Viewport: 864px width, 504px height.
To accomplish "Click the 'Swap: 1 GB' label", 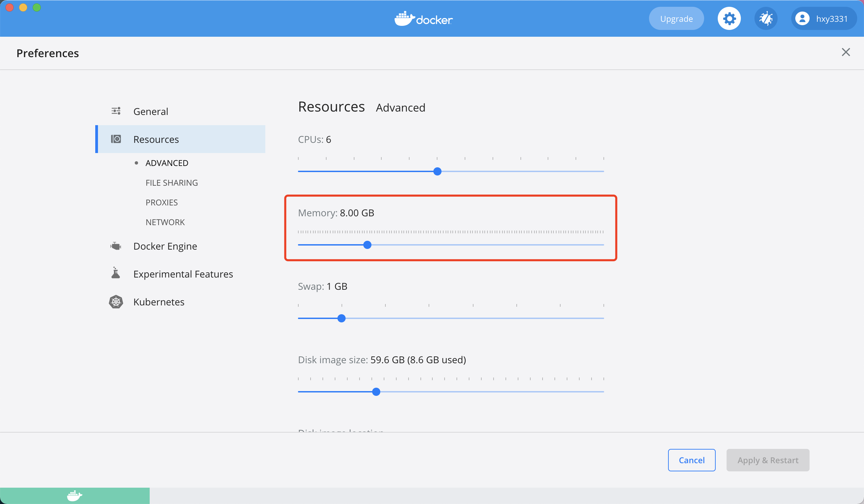I will coord(322,286).
